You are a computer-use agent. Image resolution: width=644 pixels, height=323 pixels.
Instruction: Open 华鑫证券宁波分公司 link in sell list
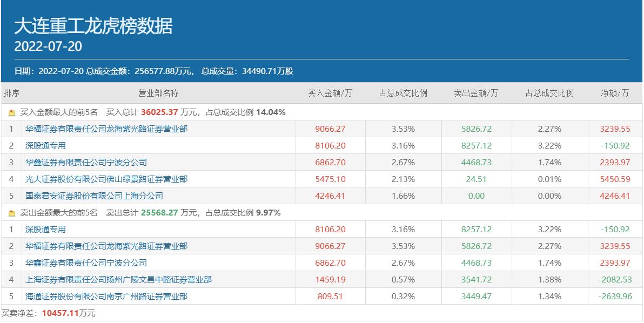tap(86, 263)
